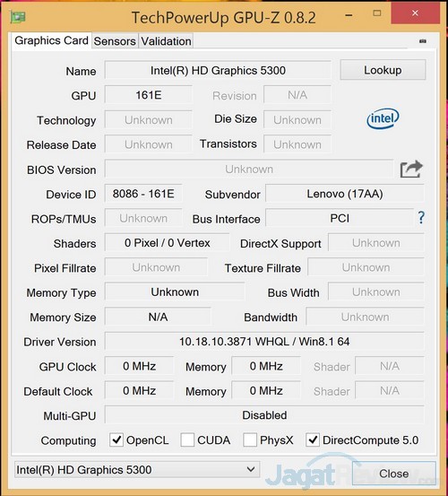Click the Intel logo

[383, 118]
